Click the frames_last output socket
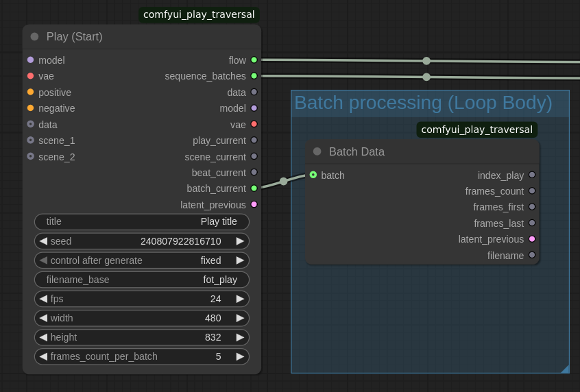 click(532, 223)
